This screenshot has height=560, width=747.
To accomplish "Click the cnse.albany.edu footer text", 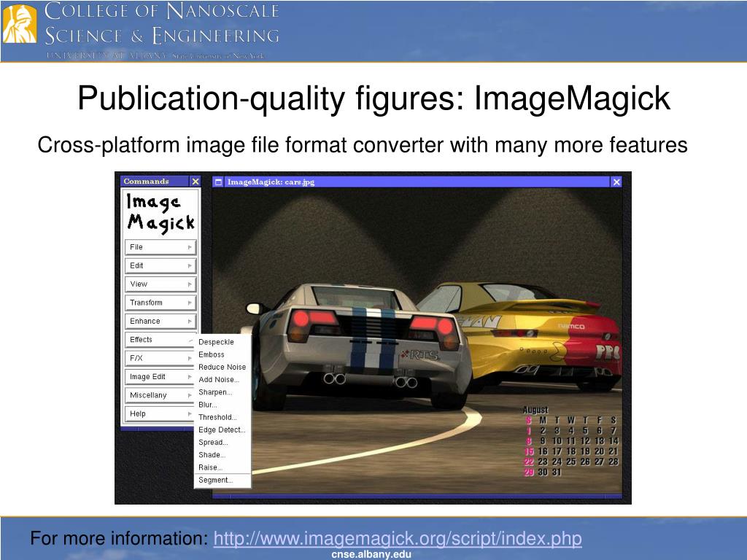I will coord(371,554).
